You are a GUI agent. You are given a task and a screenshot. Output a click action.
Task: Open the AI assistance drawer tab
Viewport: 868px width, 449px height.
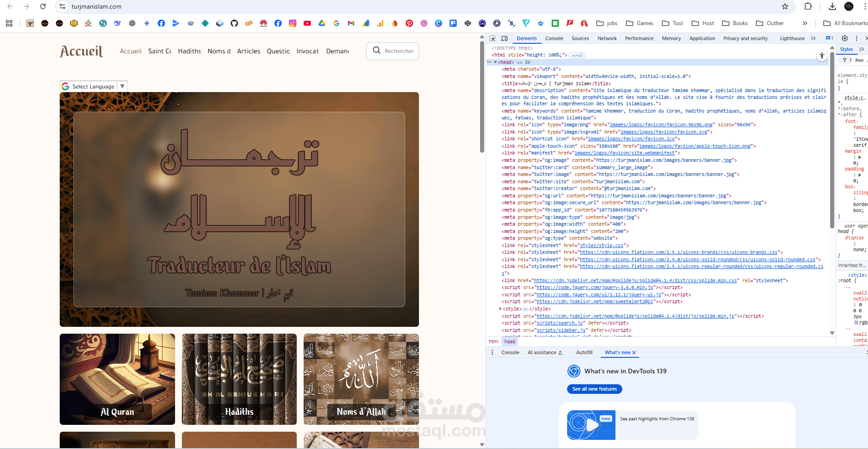545,352
